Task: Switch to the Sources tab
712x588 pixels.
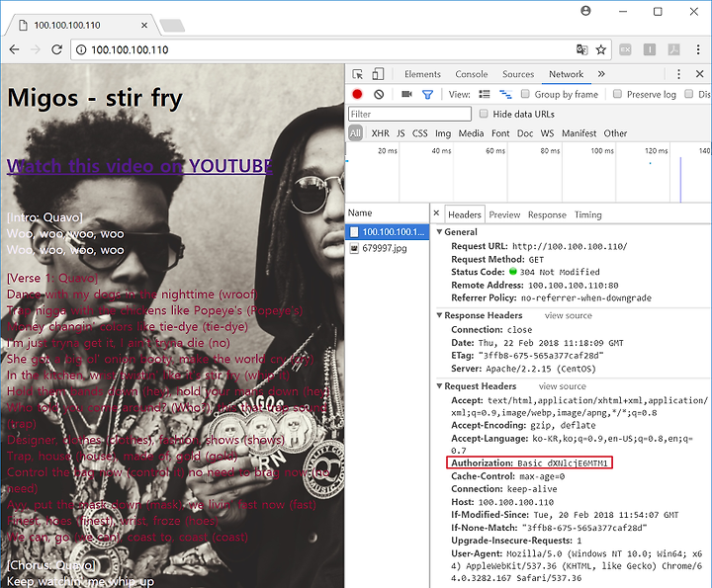Action: point(518,74)
